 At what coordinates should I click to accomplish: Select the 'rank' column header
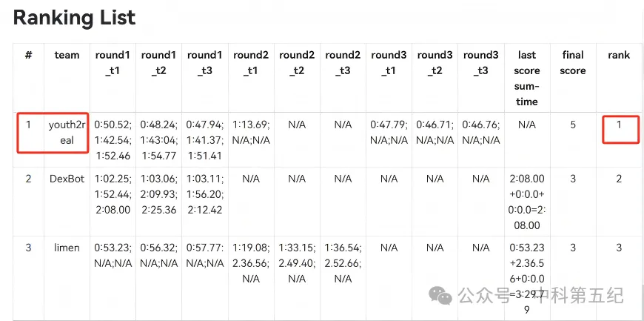click(619, 55)
